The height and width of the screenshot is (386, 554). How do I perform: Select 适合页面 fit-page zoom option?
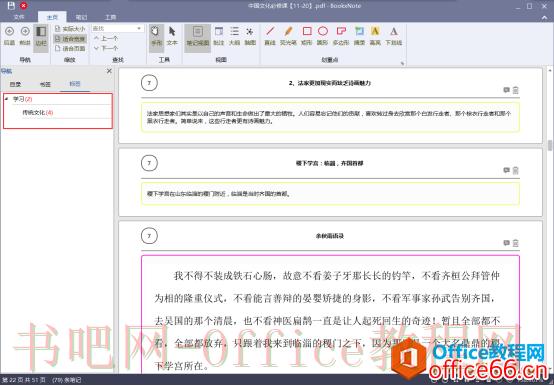click(x=70, y=48)
